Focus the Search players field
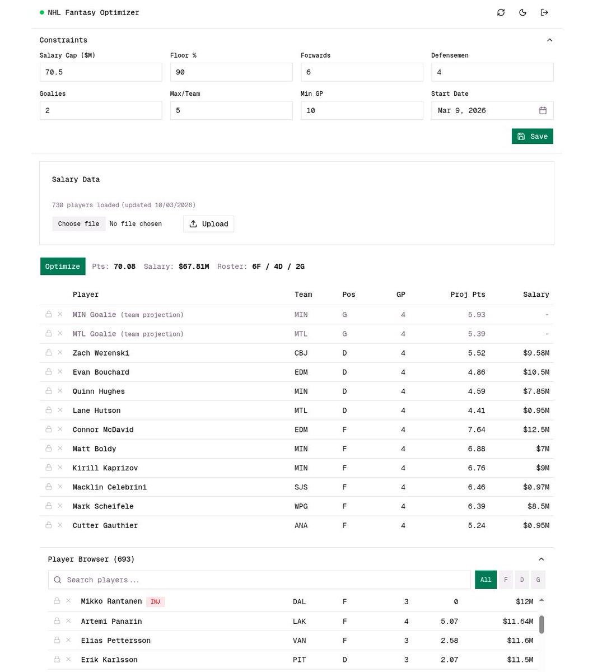This screenshot has width=616, height=672. point(259,580)
